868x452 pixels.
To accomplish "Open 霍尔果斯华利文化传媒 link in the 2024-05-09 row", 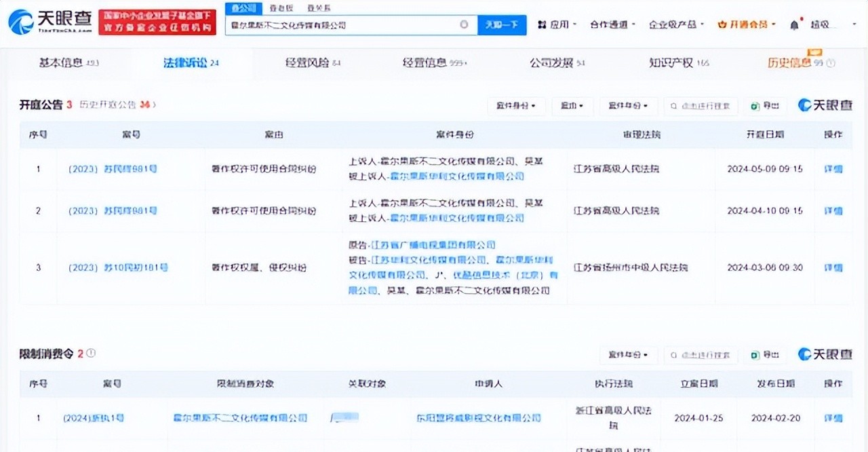I will [456, 176].
